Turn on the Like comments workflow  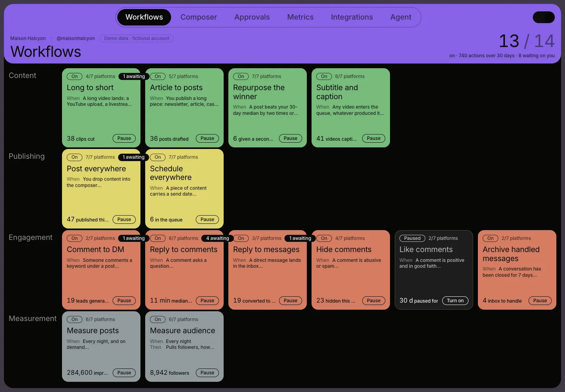point(455,301)
